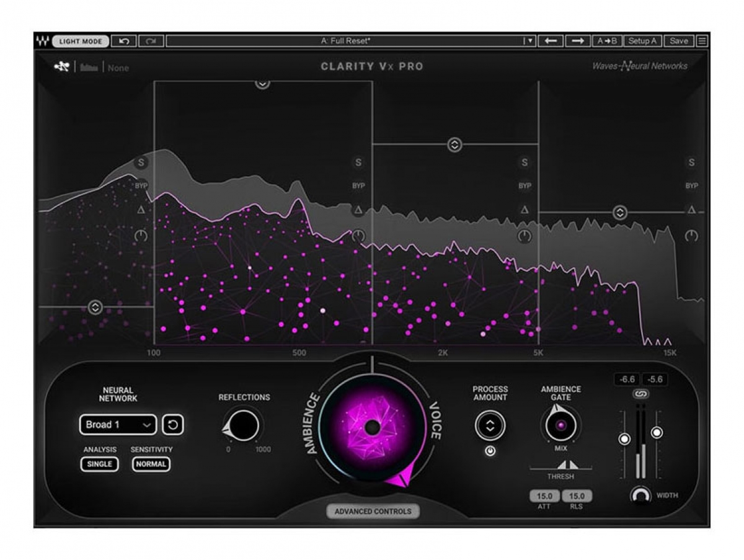Enable delta on the lowest band
The height and width of the screenshot is (560, 744).
click(141, 210)
